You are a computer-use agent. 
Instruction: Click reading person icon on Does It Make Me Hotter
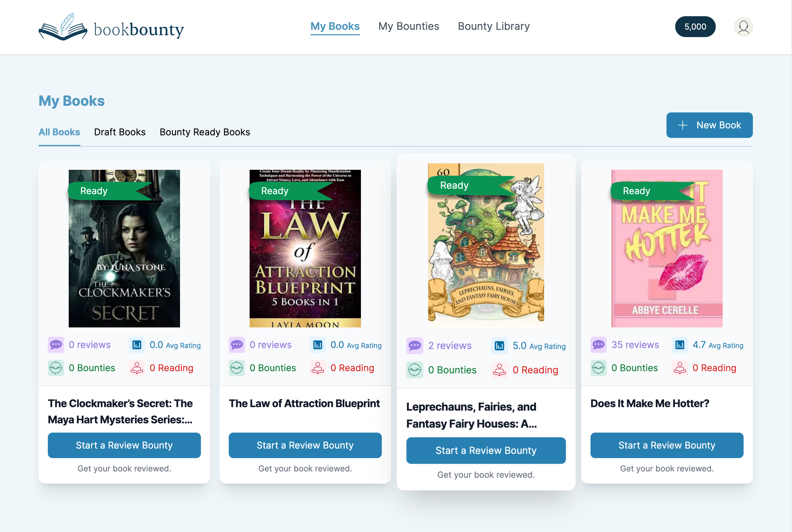click(680, 368)
